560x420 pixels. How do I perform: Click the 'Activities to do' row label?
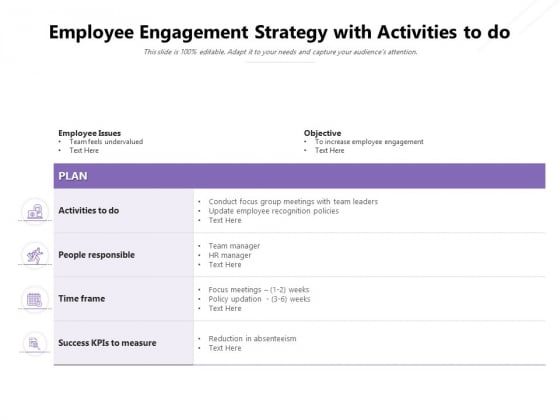coord(89,211)
